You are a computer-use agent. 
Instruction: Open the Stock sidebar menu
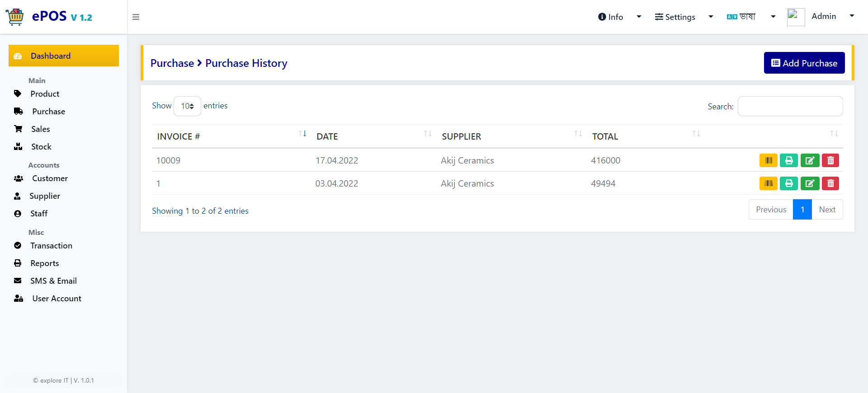coord(41,147)
